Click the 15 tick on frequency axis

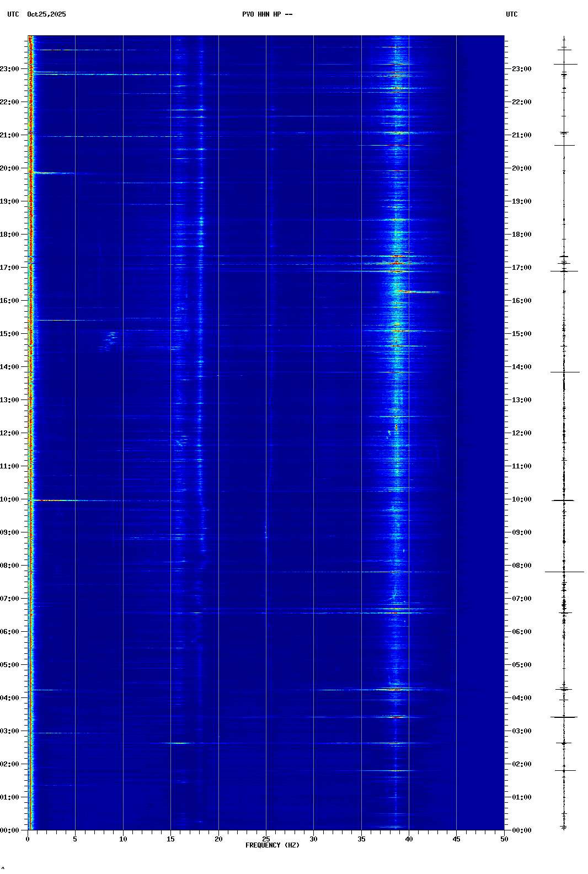(170, 839)
